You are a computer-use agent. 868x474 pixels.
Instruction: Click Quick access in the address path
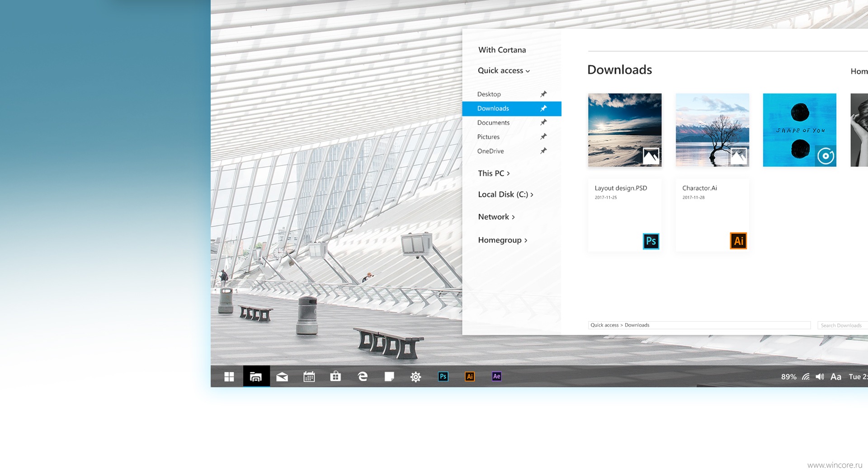pos(604,325)
